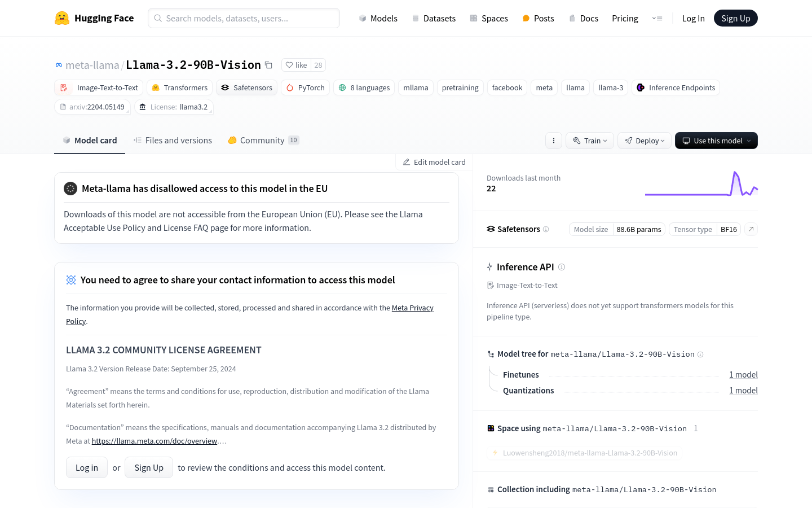Image resolution: width=812 pixels, height=508 pixels.
Task: Select the Image-Text-to-Text tag
Action: click(99, 87)
